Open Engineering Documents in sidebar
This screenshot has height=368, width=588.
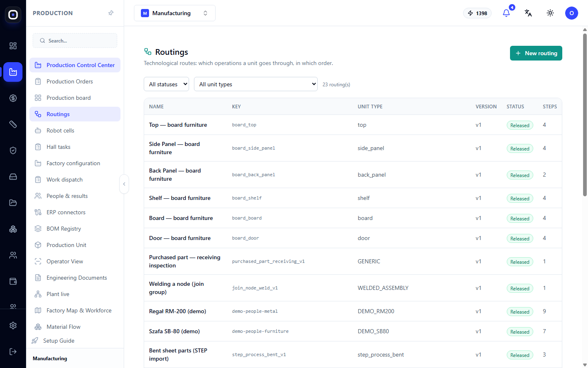pos(75,278)
